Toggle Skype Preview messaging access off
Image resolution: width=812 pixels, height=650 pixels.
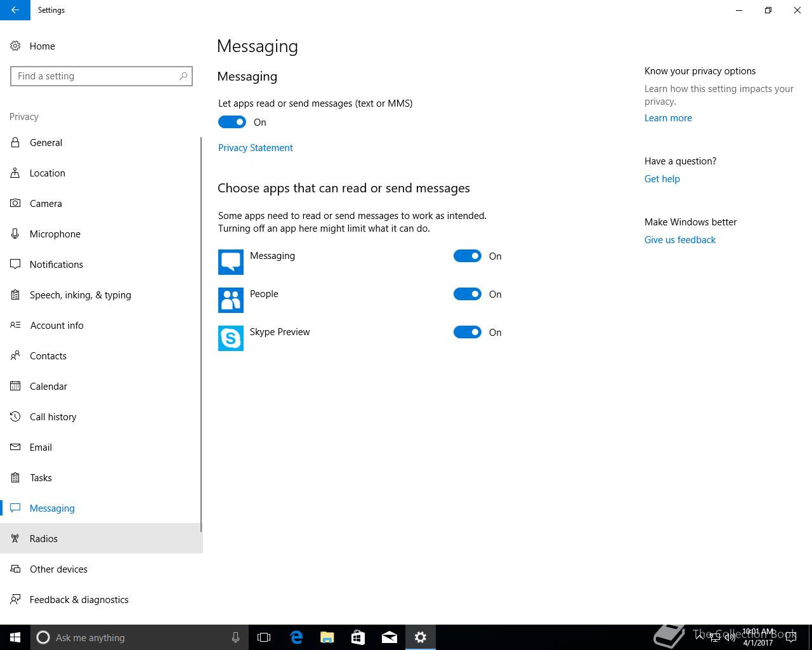pos(468,332)
